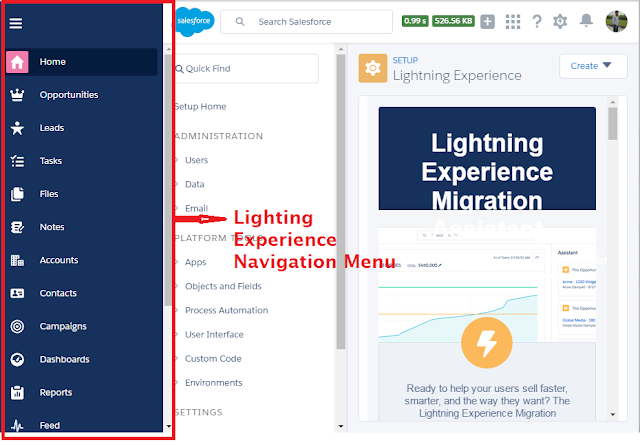Viewport: 640px width, 445px height.
Task: Click the 526.56 KB size badge
Action: (x=453, y=21)
